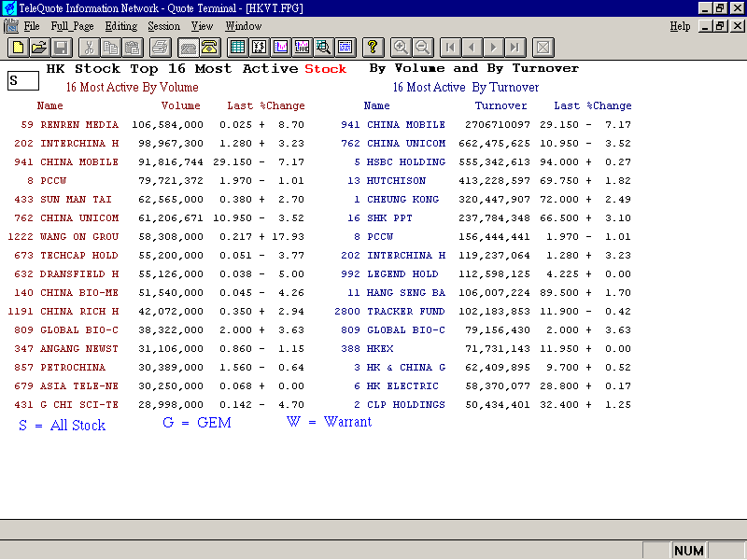This screenshot has height=560, width=747.
Task: Click WANG ON GROU row
Action: point(156,237)
